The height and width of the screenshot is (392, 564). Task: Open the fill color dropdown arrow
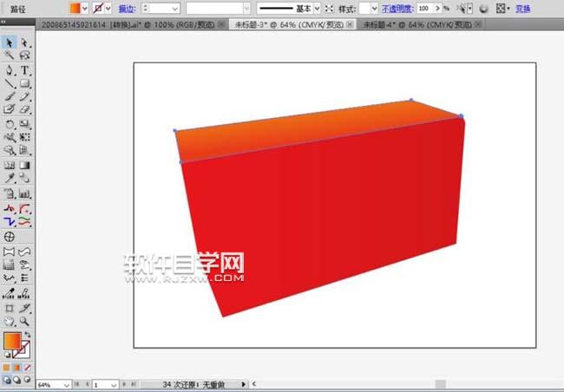(x=85, y=9)
